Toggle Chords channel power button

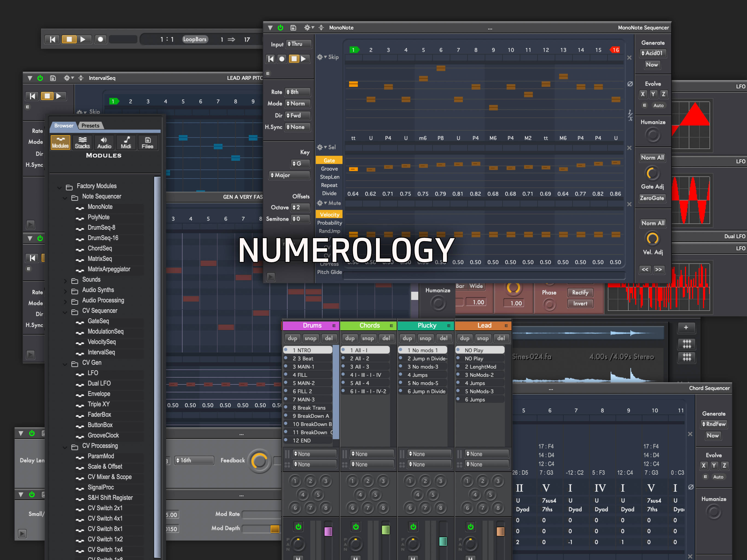coord(356,527)
